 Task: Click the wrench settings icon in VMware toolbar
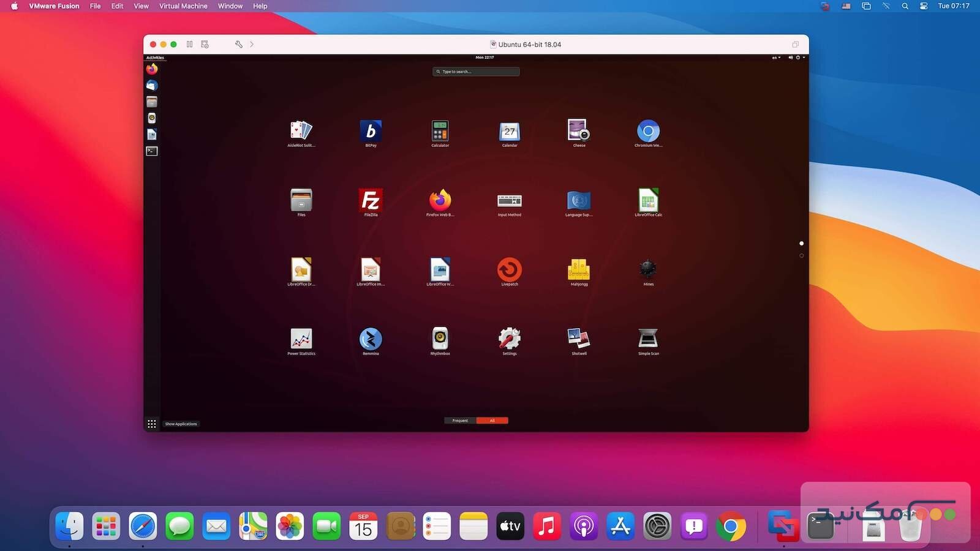pos(238,44)
